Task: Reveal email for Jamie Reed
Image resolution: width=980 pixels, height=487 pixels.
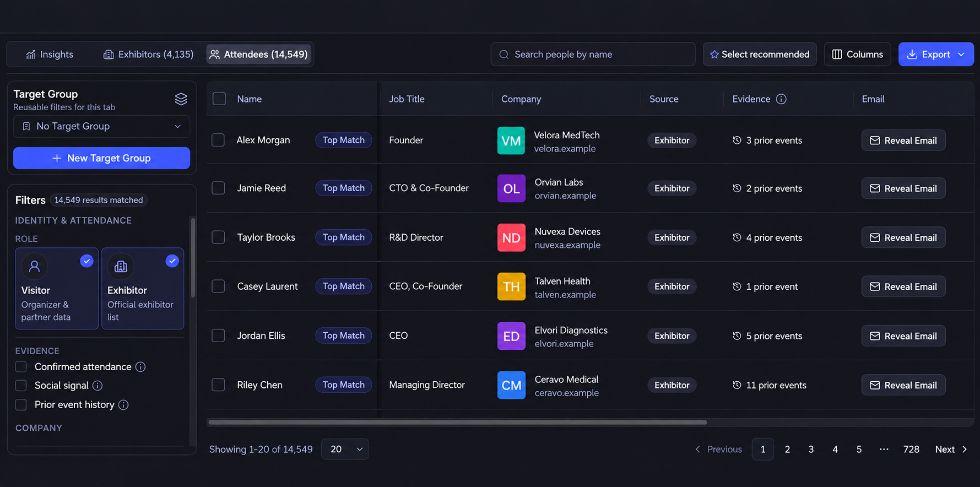Action: [x=903, y=188]
